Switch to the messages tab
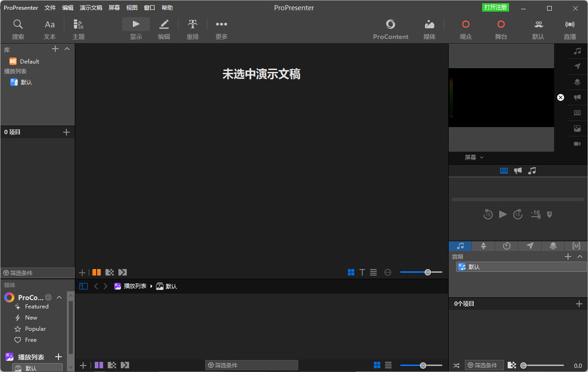The width and height of the screenshot is (588, 372). coord(530,246)
